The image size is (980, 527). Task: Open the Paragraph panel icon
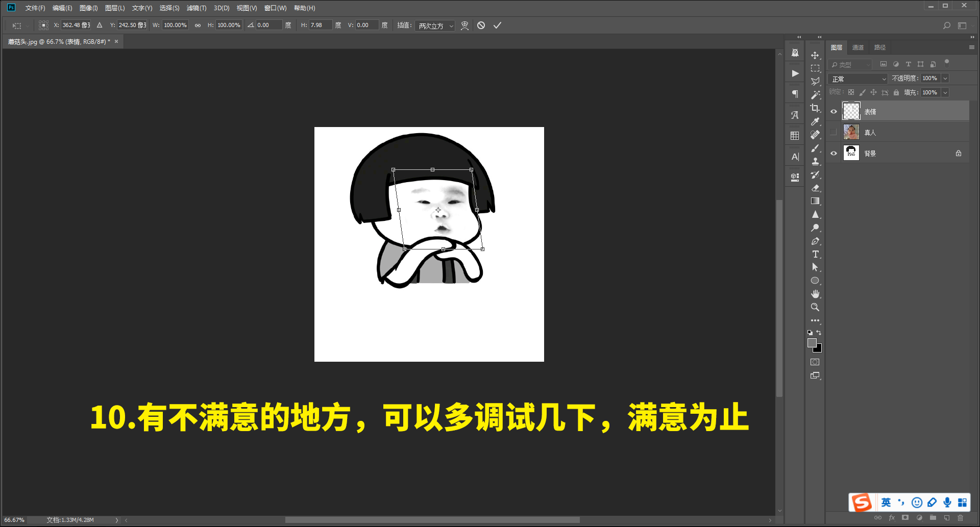pyautogui.click(x=795, y=94)
